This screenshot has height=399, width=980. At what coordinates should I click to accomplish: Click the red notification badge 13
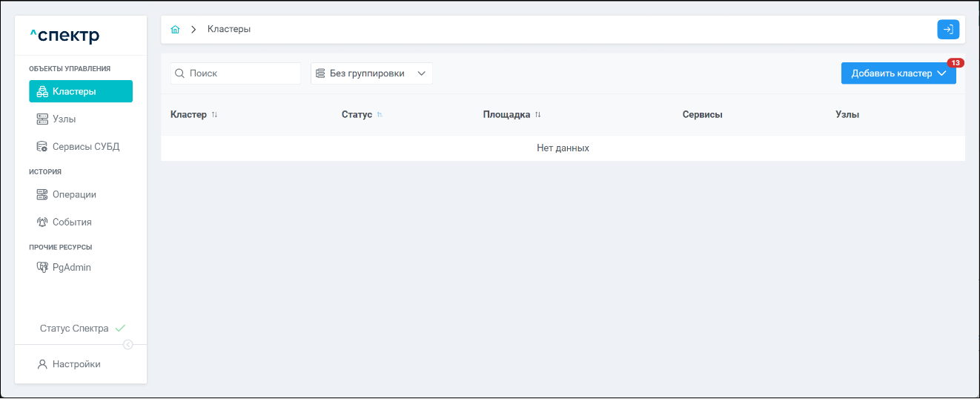click(956, 63)
